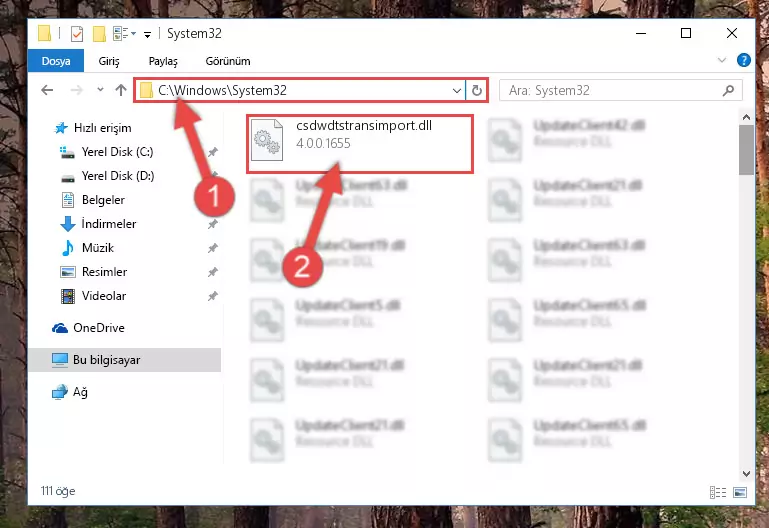769x528 pixels.
Task: Click the scrollbar down arrow
Action: point(746,474)
